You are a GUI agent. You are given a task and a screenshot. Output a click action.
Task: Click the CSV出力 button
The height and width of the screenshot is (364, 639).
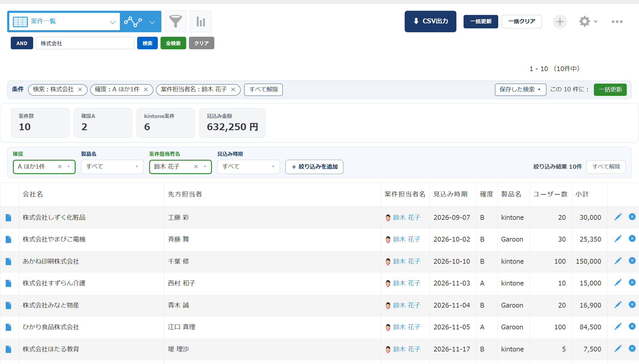[x=430, y=21]
